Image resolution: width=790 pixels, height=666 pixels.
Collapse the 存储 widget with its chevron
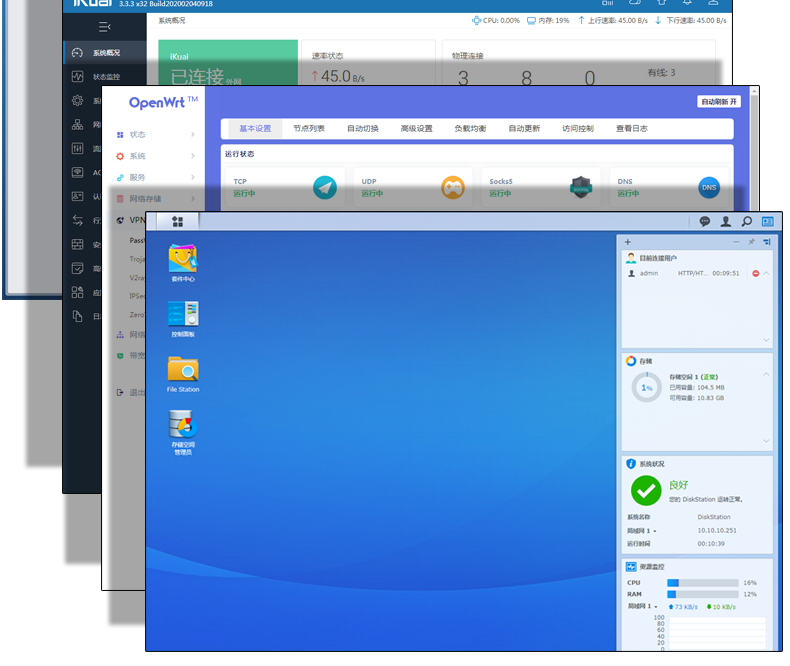coord(766,374)
